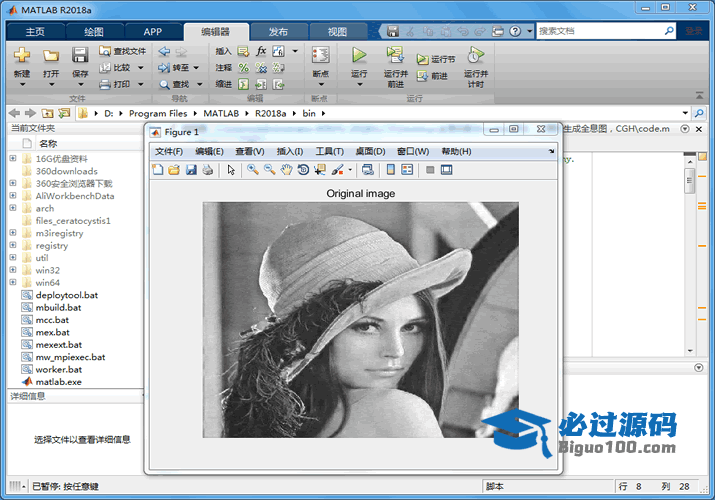Click the green Run (运行) arrow

click(359, 55)
